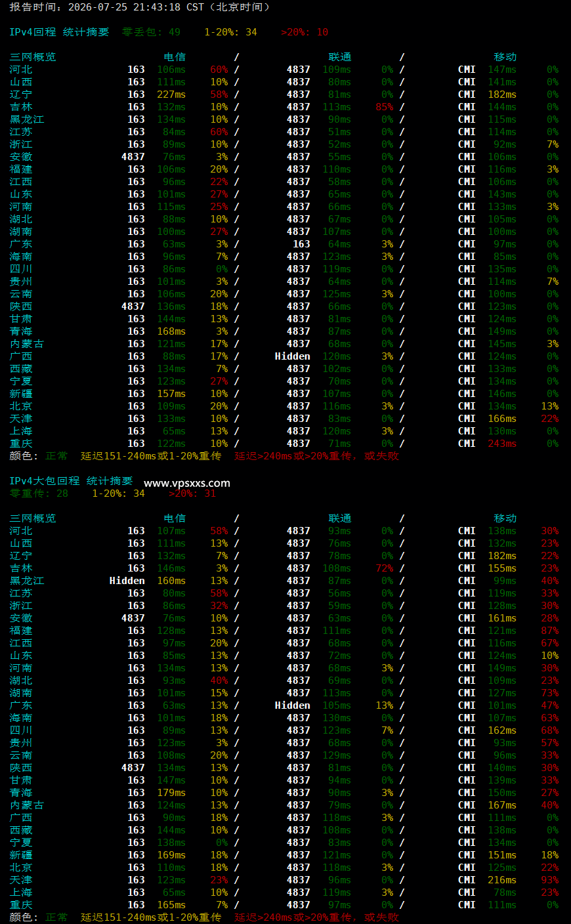Click 天津 移动 93% retransmission value
This screenshot has width=571, height=924.
(550, 880)
